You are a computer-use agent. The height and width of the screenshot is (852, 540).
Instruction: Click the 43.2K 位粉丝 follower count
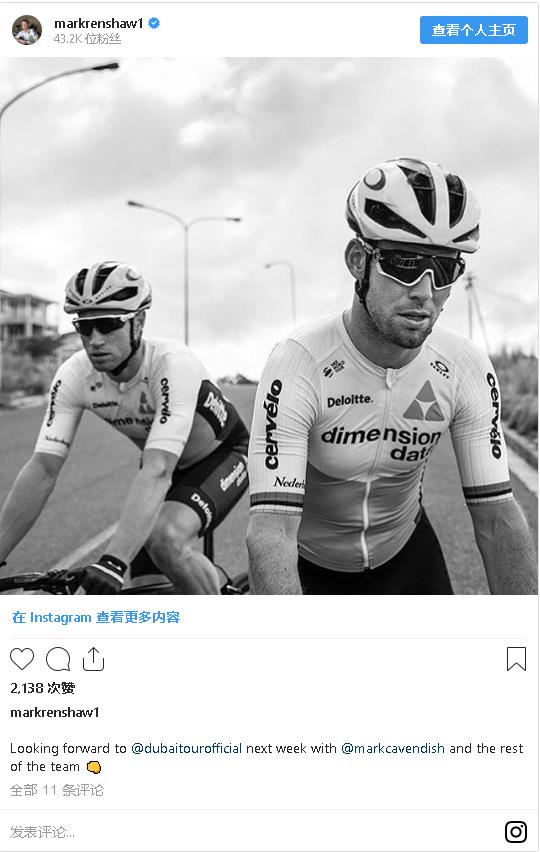pos(87,39)
